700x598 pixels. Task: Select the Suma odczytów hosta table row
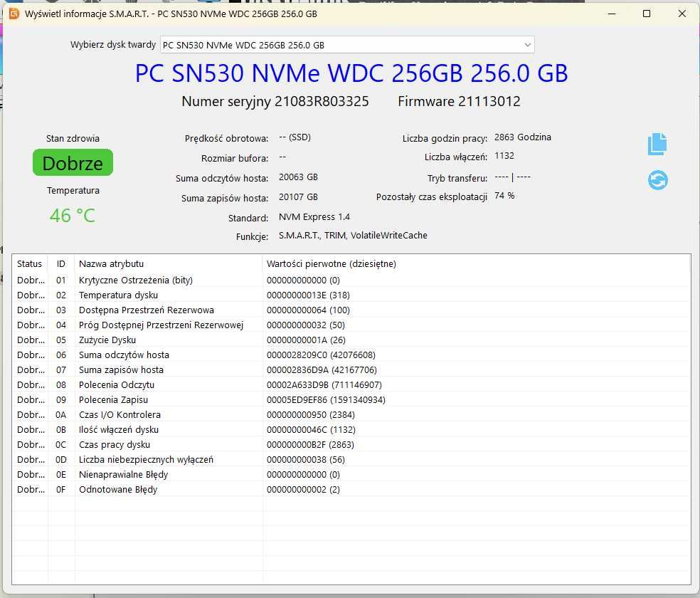351,355
